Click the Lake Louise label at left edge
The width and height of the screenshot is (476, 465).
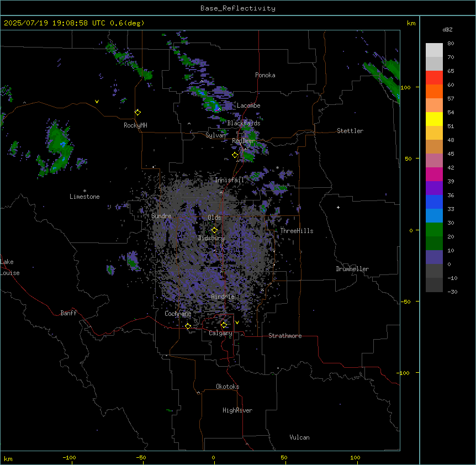(x=10, y=267)
